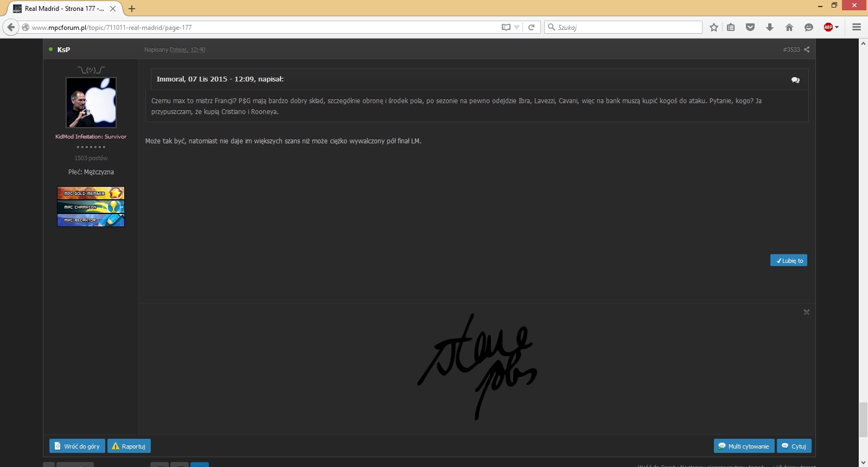Share post #3533 via the share icon
Screen dimensions: 868x467
click(807, 49)
